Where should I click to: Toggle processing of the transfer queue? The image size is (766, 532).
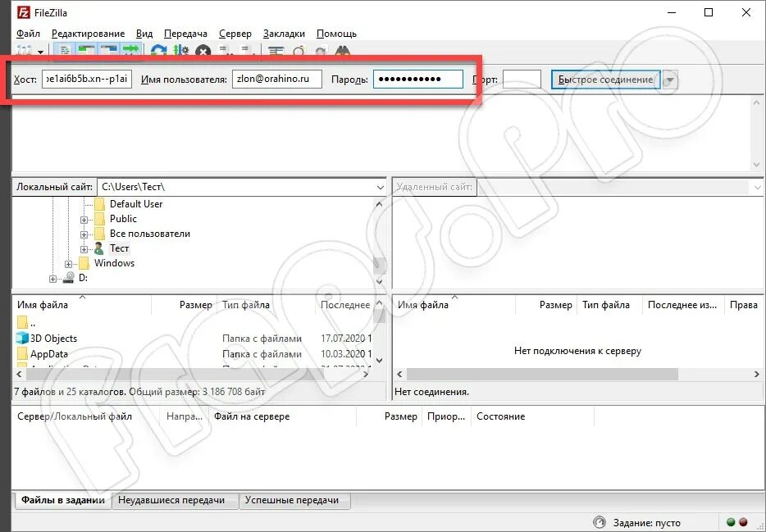point(180,51)
